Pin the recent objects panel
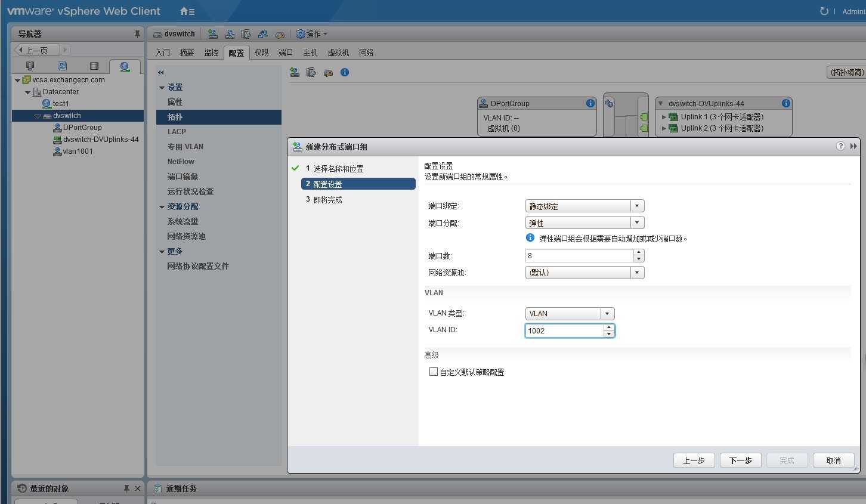 pyautogui.click(x=126, y=488)
